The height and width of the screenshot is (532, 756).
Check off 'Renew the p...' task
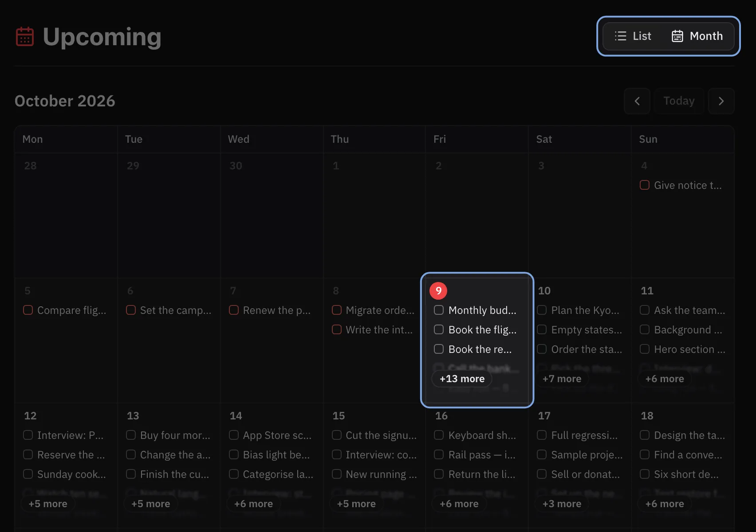pyautogui.click(x=234, y=310)
